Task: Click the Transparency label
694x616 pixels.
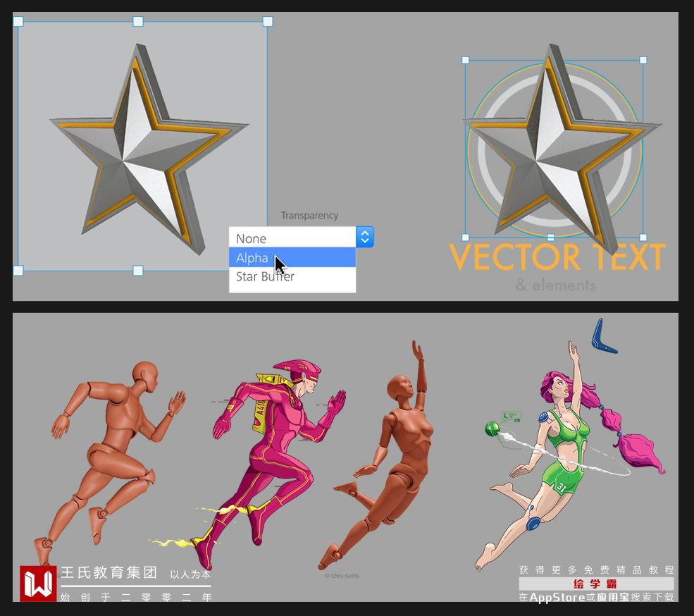Action: (309, 215)
